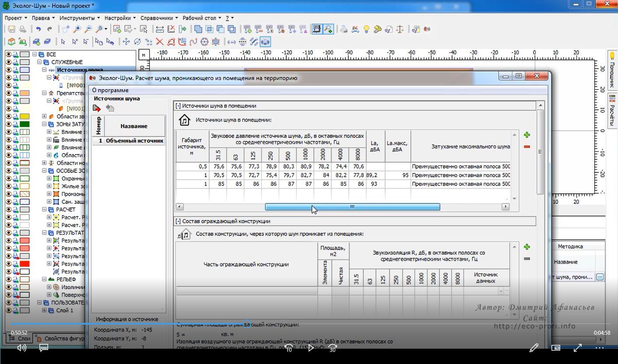Click the printer icon in main toolbar
This screenshot has width=618, height=364.
pyautogui.click(x=344, y=29)
